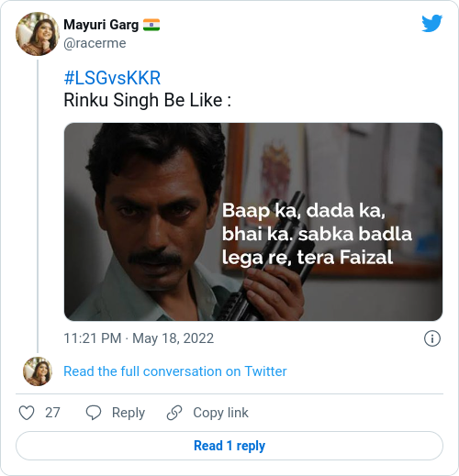Open Read the full conversation on Twitter
The width and height of the screenshot is (459, 476).
tap(175, 371)
